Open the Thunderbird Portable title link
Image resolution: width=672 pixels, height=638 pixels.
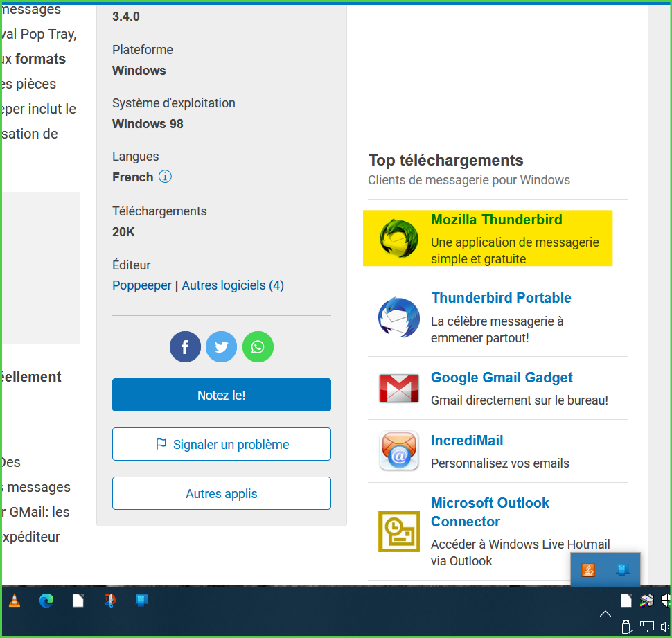tap(501, 298)
